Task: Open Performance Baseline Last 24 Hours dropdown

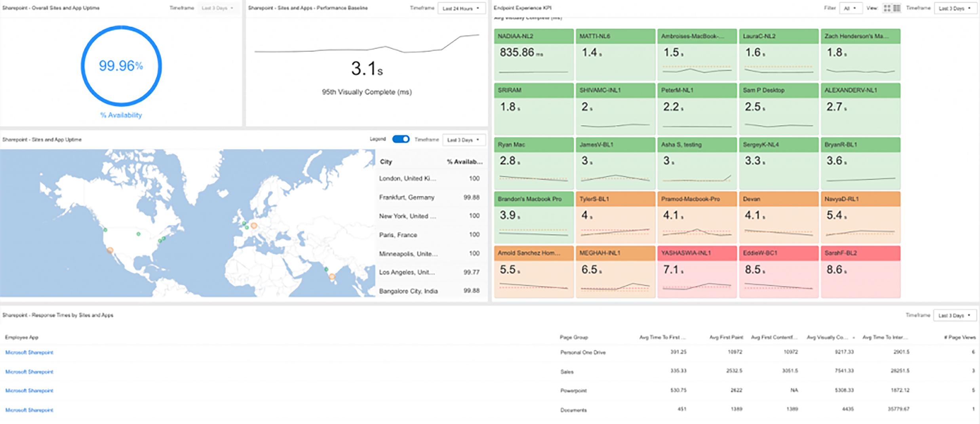Action: 461,8
